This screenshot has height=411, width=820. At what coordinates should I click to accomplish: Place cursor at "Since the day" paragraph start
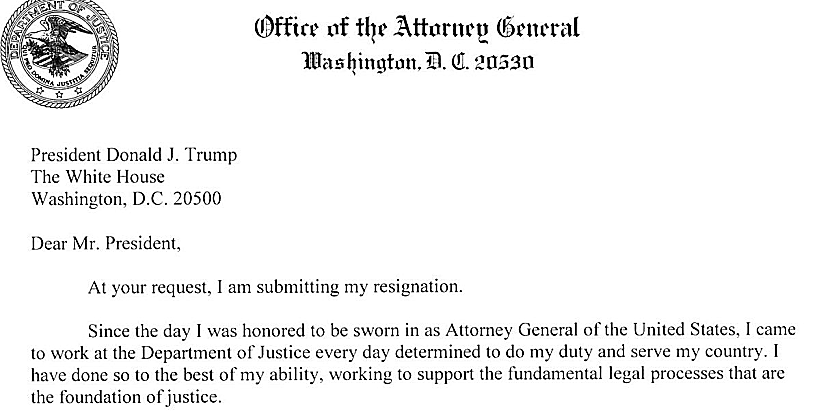pos(90,330)
